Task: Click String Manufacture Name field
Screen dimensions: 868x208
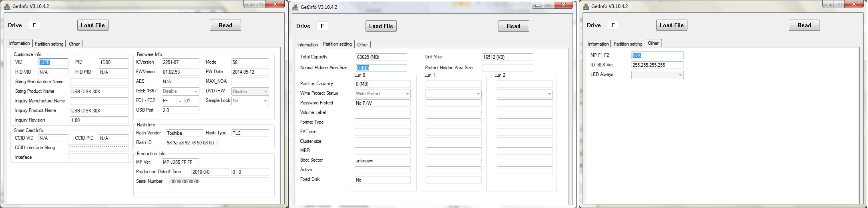Action: point(99,82)
